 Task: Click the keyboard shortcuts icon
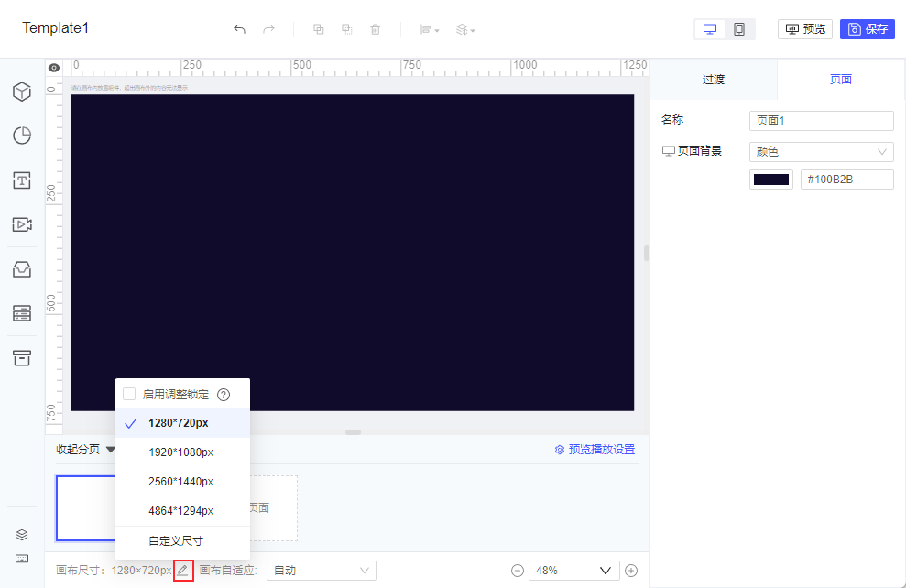pos(22,559)
